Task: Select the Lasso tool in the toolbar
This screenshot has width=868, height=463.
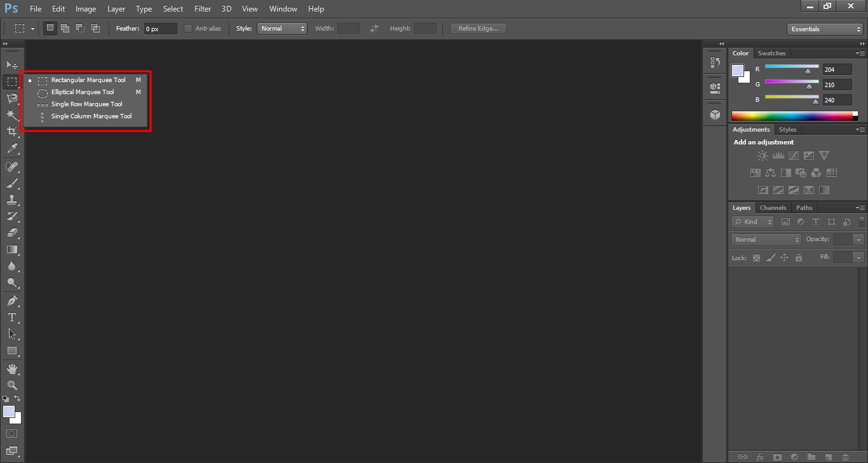Action: point(12,98)
